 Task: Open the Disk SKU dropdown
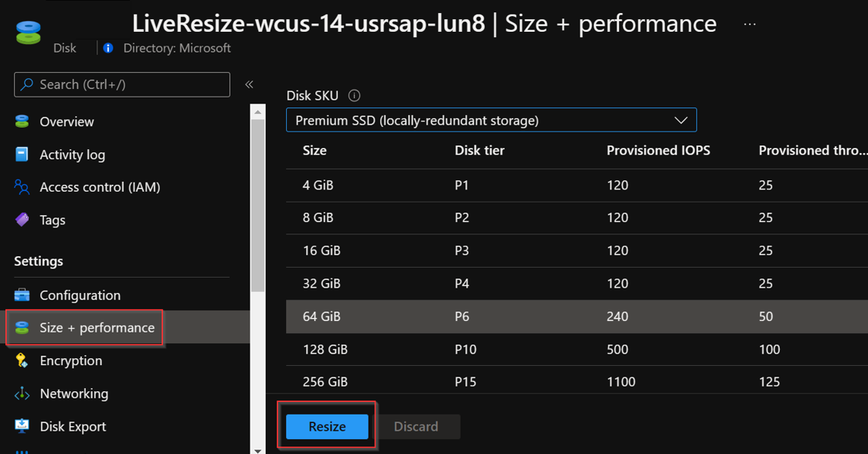click(x=680, y=119)
